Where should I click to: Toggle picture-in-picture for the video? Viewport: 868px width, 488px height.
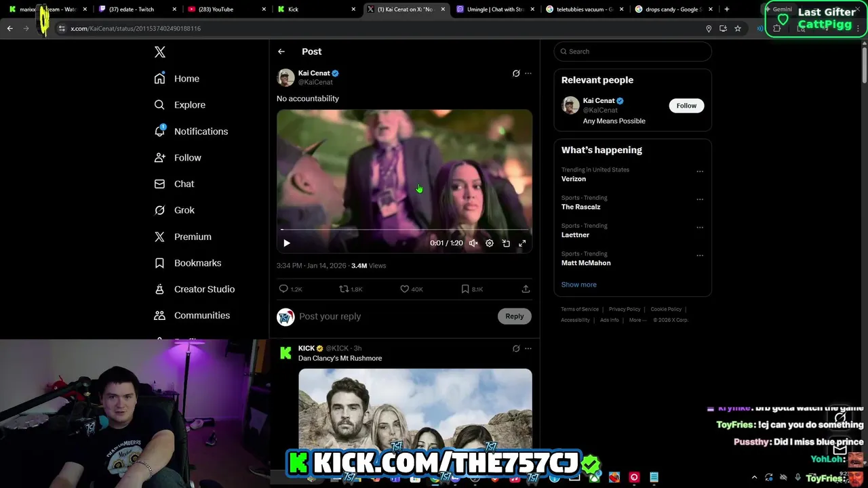point(506,243)
